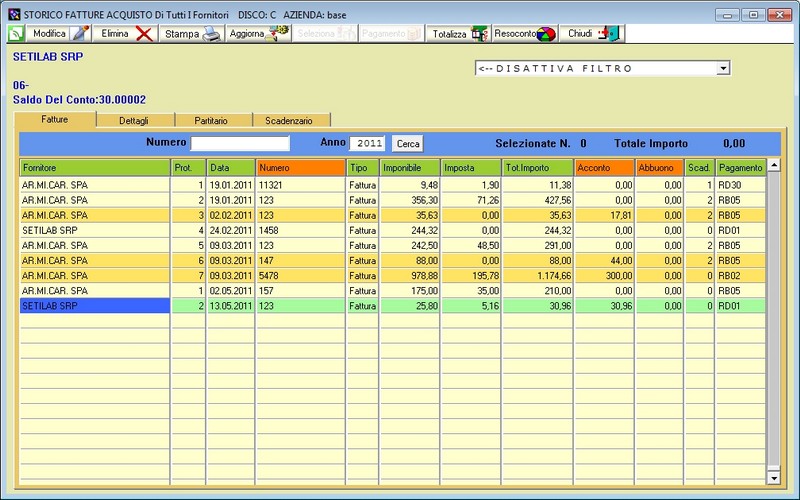This screenshot has width=800, height=500.
Task: Click the Imposta value 48,50
Action: coord(471,246)
